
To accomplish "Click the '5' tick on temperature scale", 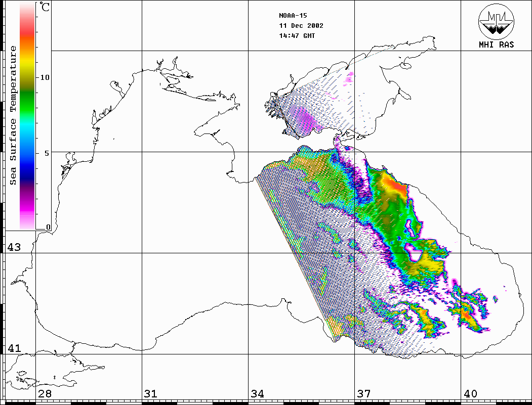I will pyautogui.click(x=47, y=153).
